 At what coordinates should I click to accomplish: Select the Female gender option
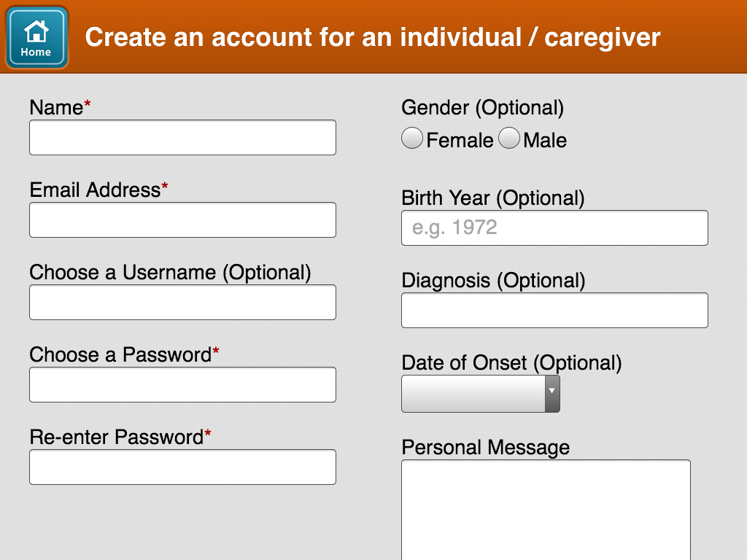click(x=412, y=139)
